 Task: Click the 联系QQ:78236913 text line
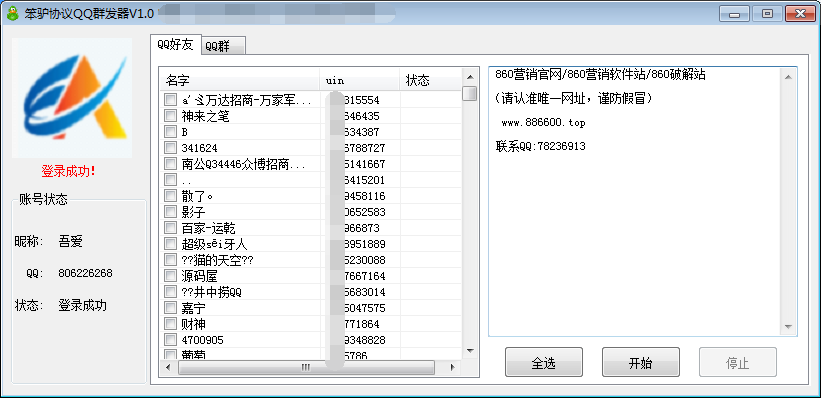pyautogui.click(x=540, y=146)
